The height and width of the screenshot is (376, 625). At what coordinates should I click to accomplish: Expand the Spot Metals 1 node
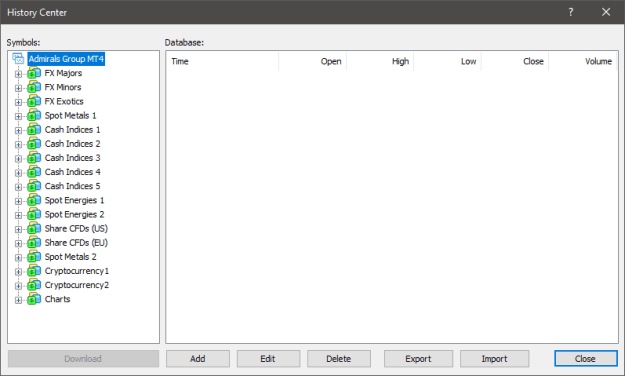point(18,116)
